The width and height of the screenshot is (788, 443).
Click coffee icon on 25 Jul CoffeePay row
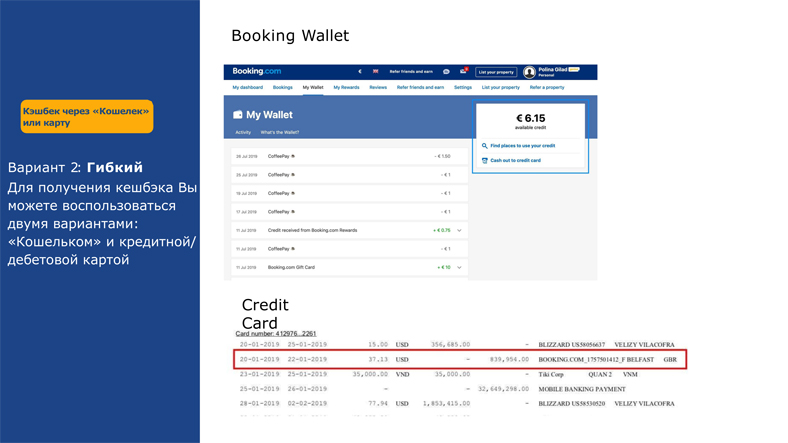coord(293,175)
